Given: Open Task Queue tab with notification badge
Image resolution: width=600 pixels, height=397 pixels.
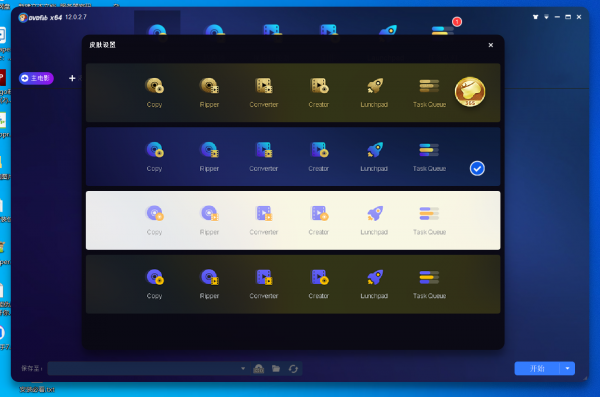Looking at the screenshot, I should (443, 30).
